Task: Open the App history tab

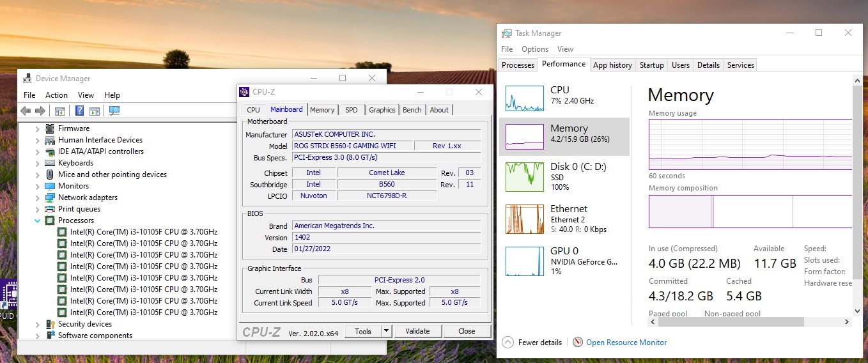Action: point(612,65)
